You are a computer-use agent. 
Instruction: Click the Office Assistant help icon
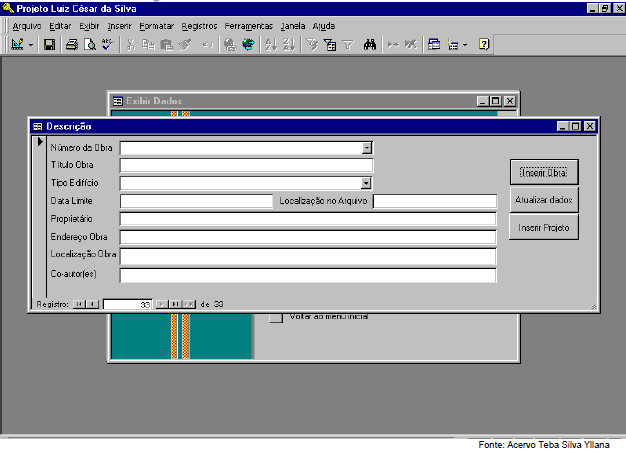[484, 44]
